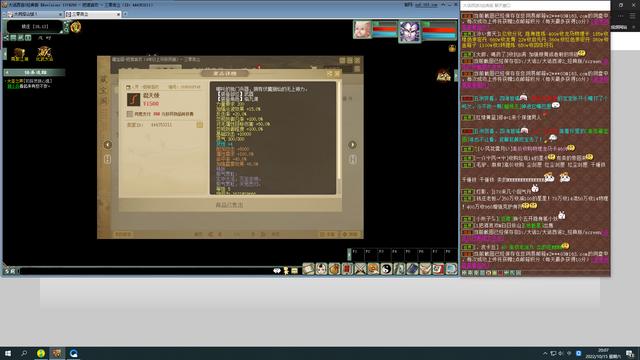The image size is (640, 360).
Task: Click the golden emblem beside the location box
Action: coord(76,27)
